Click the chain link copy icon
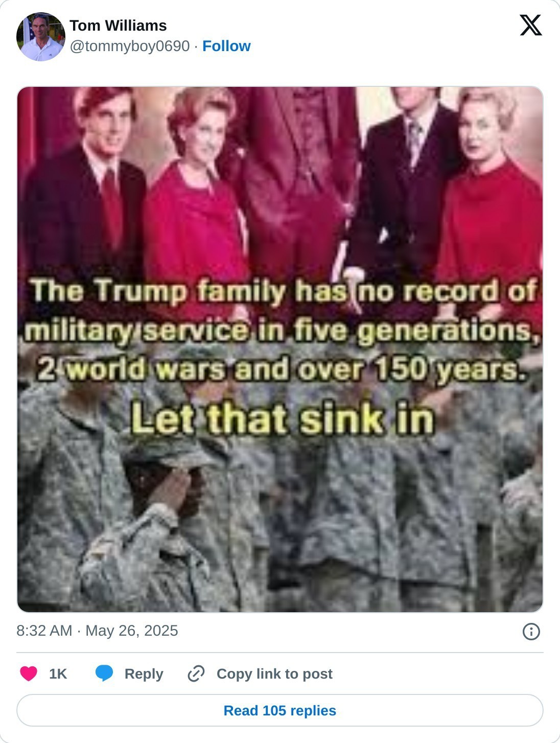 (x=196, y=674)
